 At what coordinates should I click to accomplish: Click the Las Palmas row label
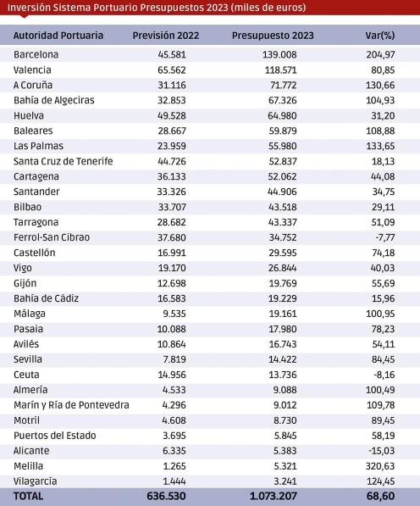[38, 146]
